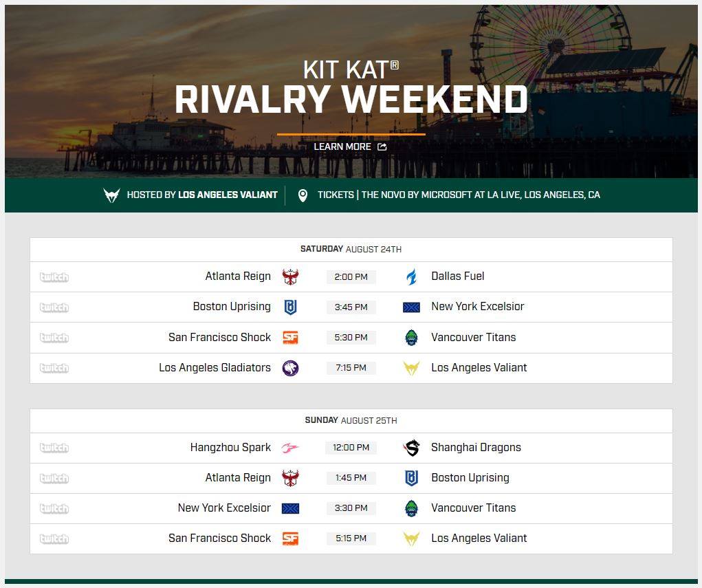Select the 12:00 PM Sunday match time
702x588 pixels.
pyautogui.click(x=351, y=448)
